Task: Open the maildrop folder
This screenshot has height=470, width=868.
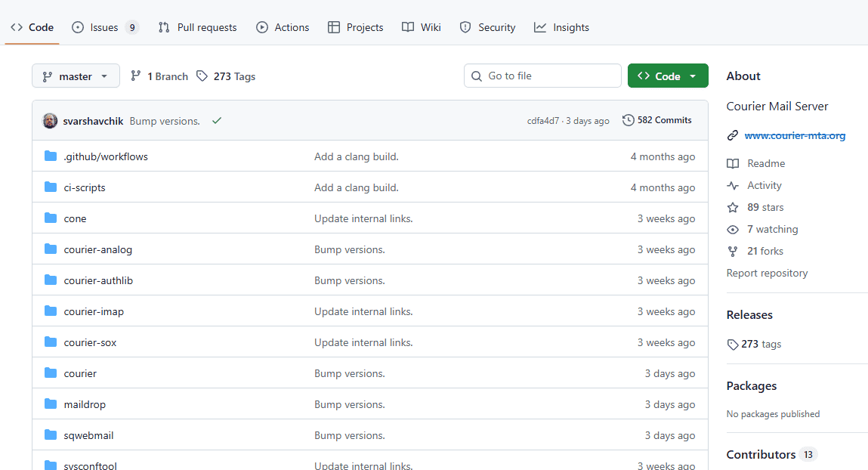Action: click(x=85, y=405)
